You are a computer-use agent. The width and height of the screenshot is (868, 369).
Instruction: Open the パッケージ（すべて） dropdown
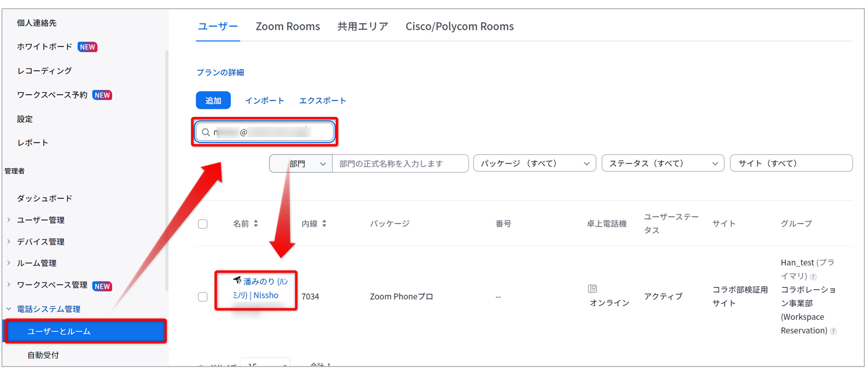(534, 163)
